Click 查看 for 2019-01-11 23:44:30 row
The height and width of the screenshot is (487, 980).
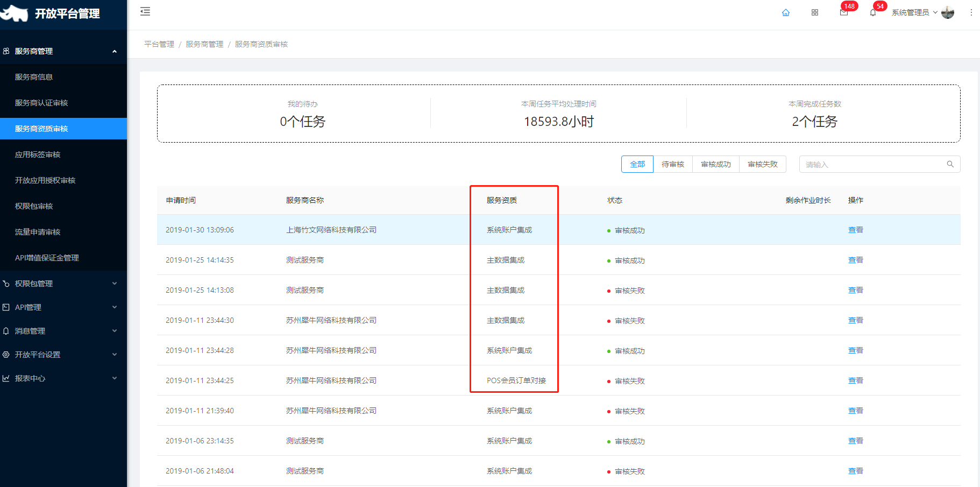[856, 320]
